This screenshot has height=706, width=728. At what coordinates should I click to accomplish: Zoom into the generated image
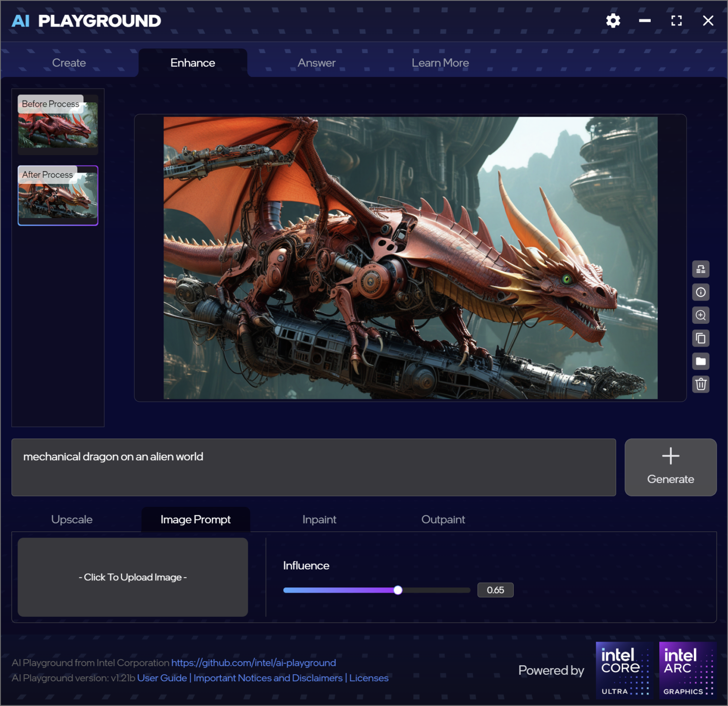coord(701,315)
